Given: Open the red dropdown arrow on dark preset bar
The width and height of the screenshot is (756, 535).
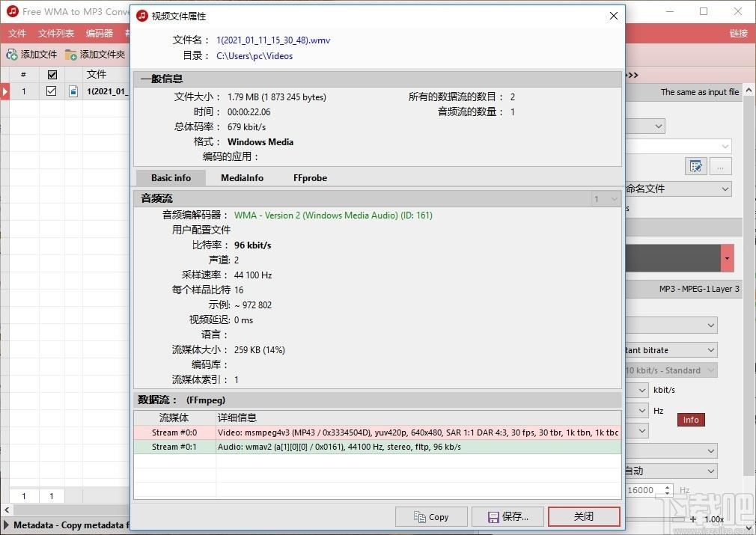Looking at the screenshot, I should (x=727, y=258).
